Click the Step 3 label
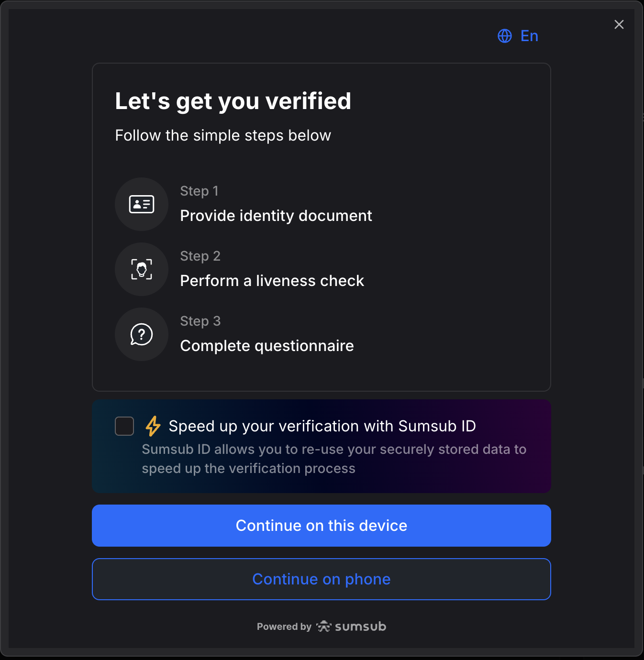The image size is (644, 660). click(x=200, y=321)
